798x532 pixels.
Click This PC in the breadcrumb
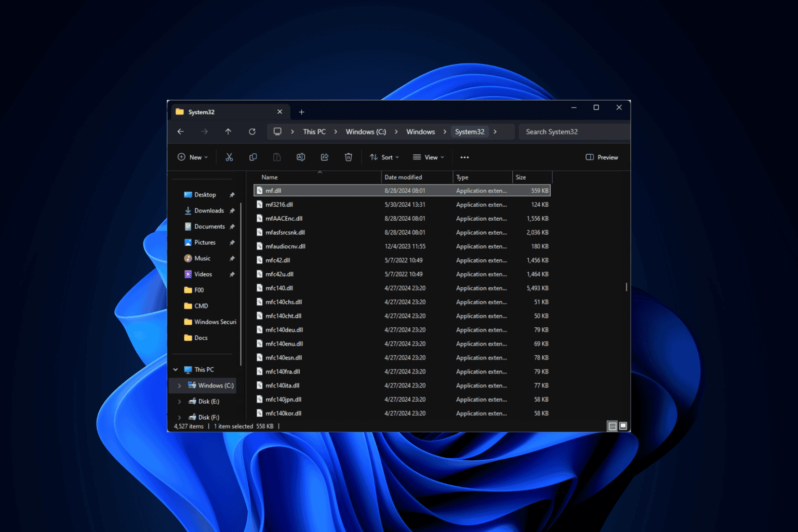(314, 132)
